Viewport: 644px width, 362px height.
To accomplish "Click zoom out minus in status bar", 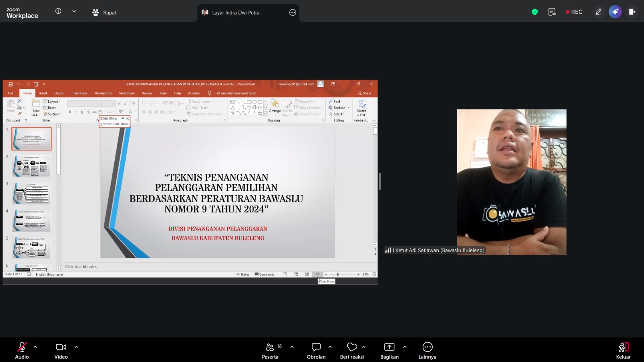I will 326,274.
